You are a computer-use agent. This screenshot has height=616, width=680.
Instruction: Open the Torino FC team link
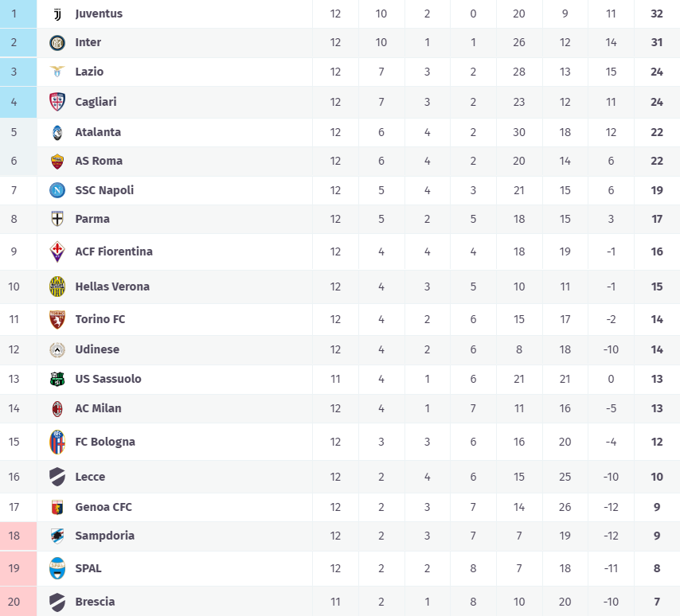tap(100, 319)
